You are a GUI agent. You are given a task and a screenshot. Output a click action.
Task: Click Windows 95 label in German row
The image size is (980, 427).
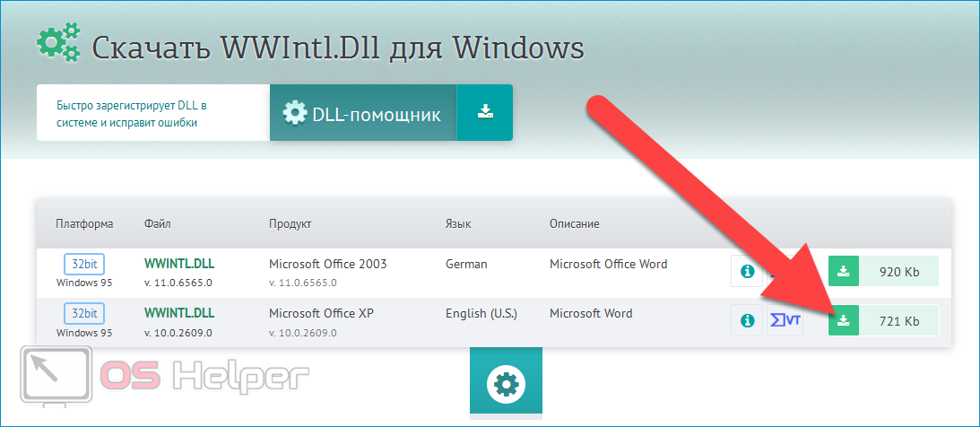(84, 283)
